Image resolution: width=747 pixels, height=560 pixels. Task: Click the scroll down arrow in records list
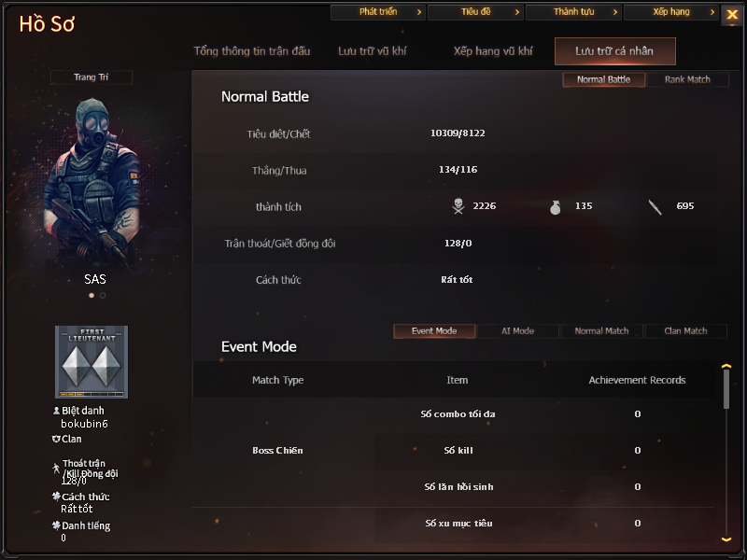click(x=726, y=539)
